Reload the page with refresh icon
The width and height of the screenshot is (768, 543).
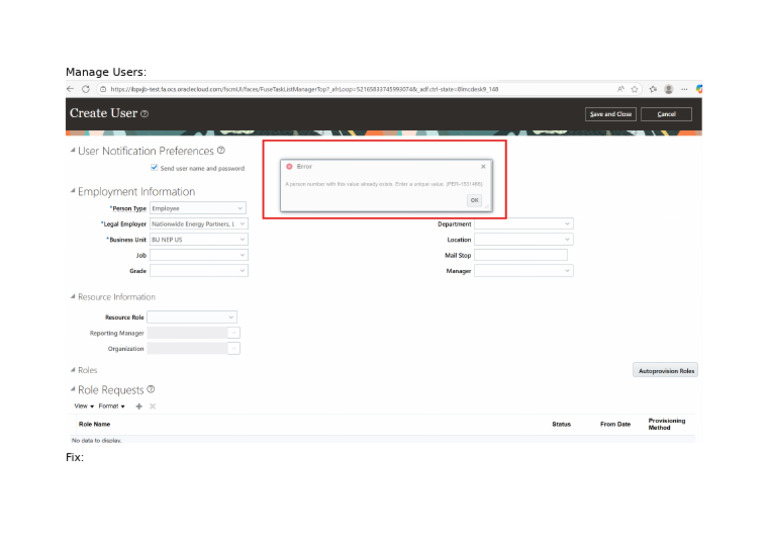pyautogui.click(x=86, y=89)
